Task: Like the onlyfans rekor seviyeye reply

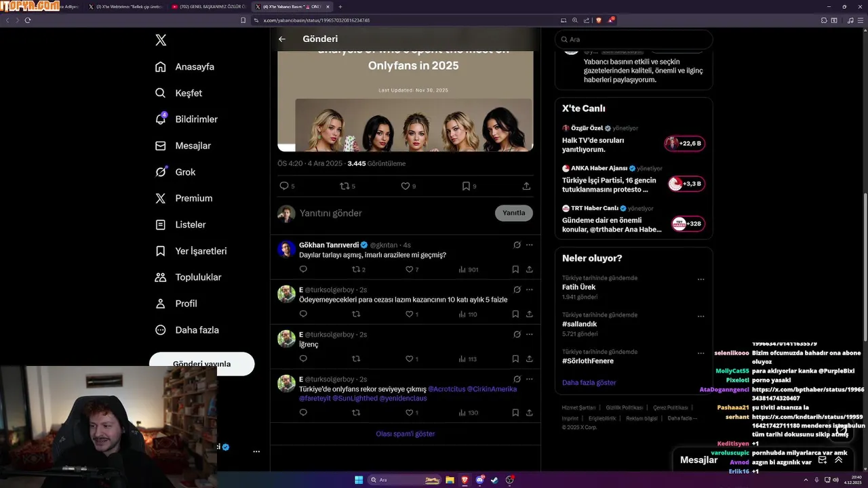Action: tap(409, 413)
